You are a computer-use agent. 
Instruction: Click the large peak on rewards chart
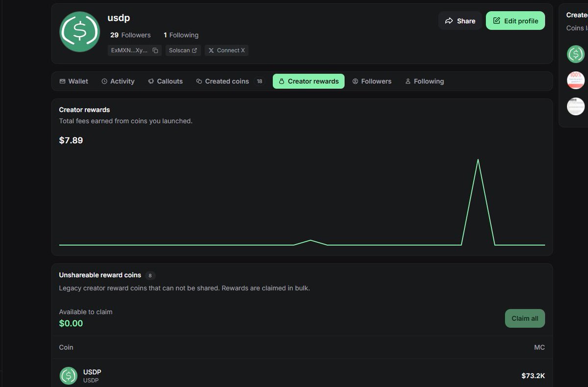(478, 160)
